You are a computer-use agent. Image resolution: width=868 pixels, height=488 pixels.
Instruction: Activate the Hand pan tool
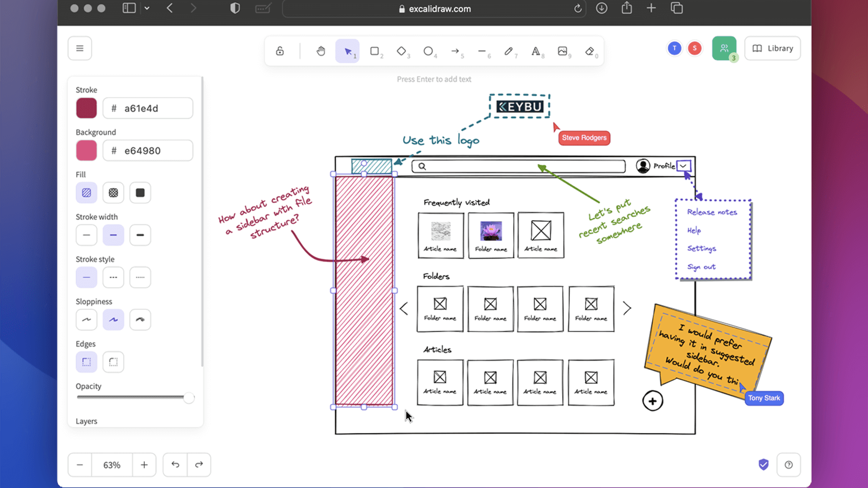coord(321,51)
